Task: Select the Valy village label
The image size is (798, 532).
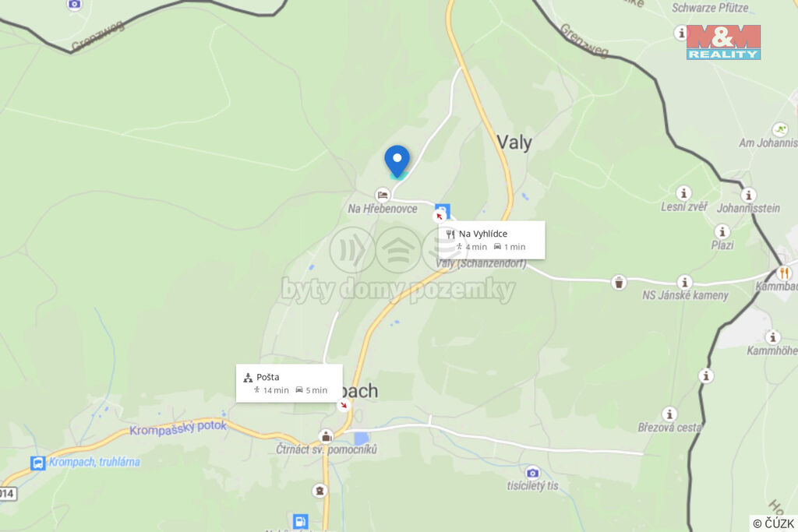Action: coord(514,143)
